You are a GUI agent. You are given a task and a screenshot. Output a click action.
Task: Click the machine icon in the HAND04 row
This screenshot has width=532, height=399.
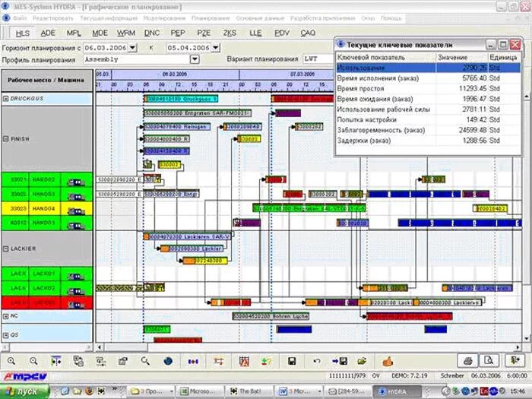[76, 211]
